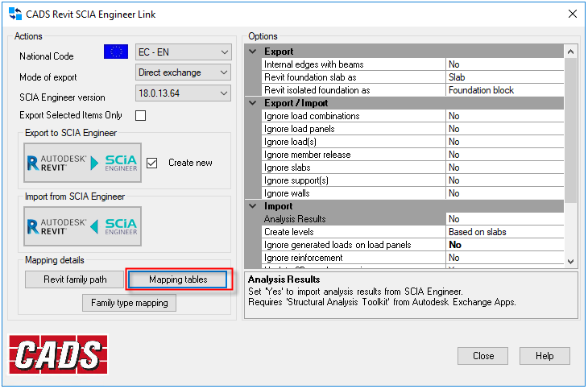Close the dialog with the X button
This screenshot has height=389, width=588.
(572, 14)
